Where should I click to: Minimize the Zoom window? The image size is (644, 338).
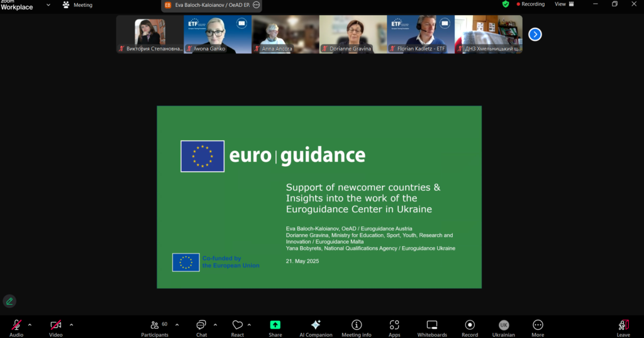[595, 4]
